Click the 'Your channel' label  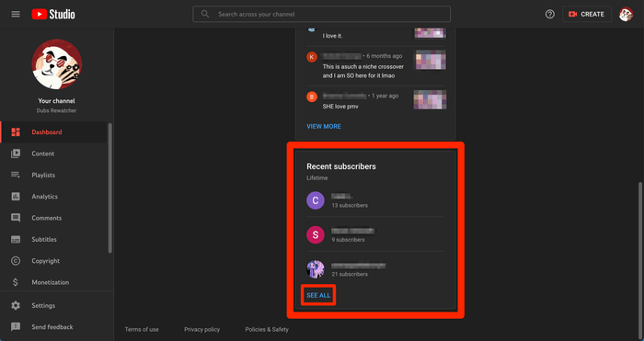point(56,101)
